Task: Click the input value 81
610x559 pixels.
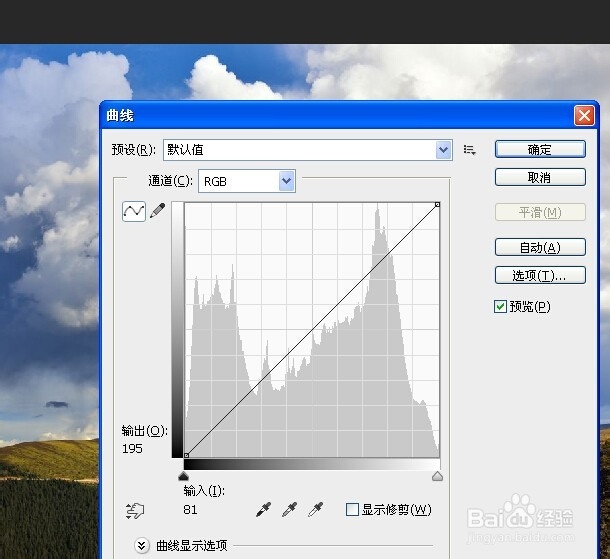Action: [x=190, y=510]
